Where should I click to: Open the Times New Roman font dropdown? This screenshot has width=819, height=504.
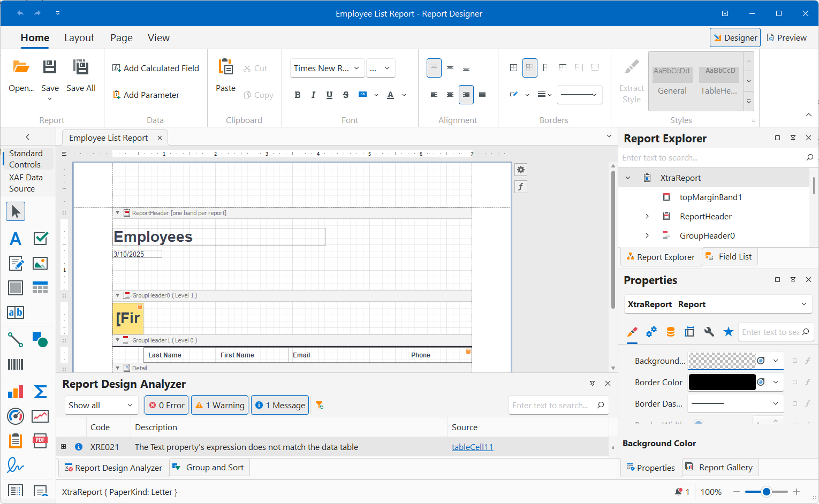pyautogui.click(x=327, y=68)
